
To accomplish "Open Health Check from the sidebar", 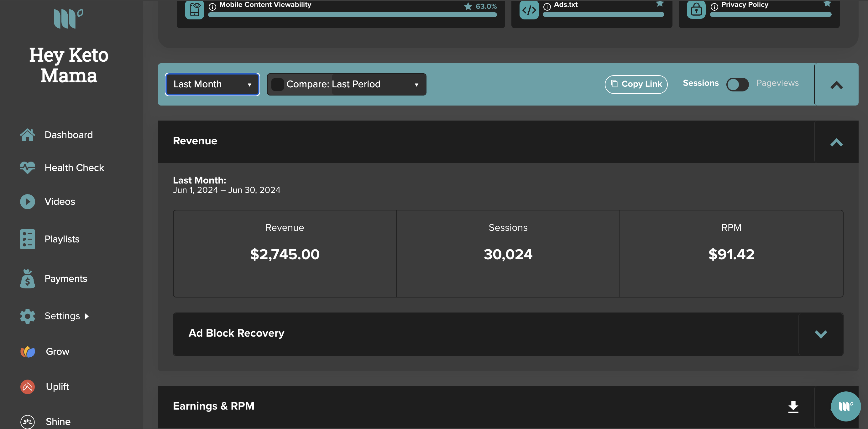I will coord(74,168).
